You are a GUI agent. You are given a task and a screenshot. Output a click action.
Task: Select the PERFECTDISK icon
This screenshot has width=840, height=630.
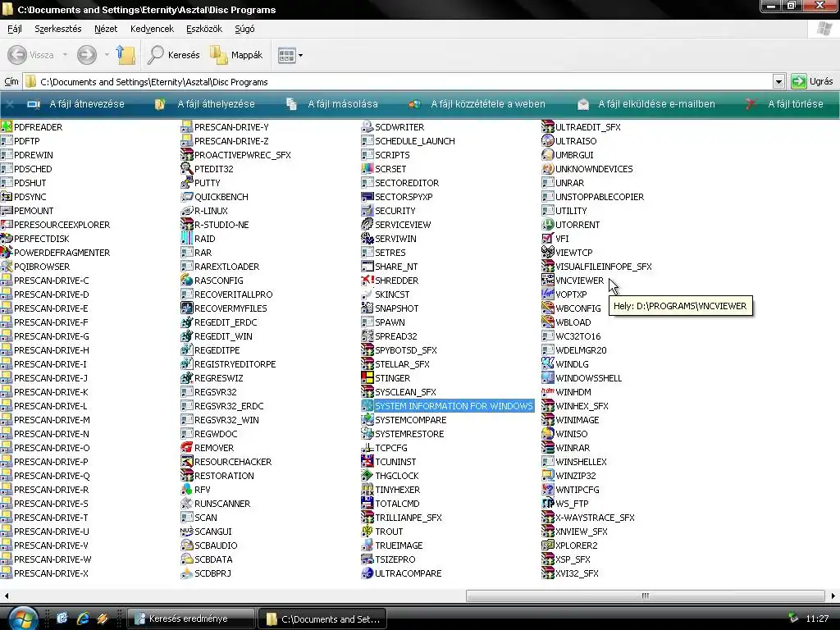tap(7, 239)
